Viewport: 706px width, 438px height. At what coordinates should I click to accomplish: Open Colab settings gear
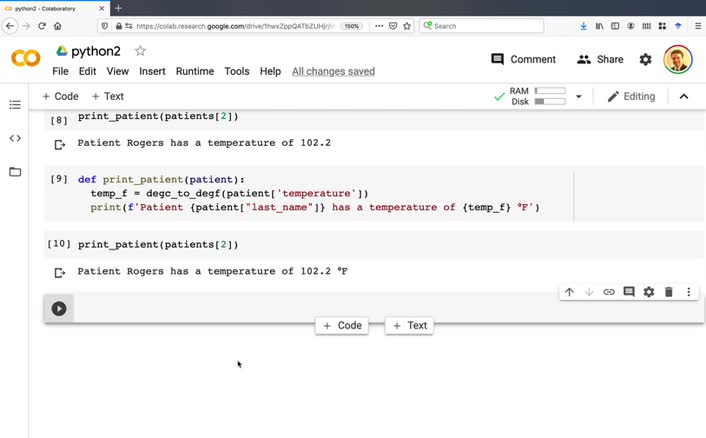[646, 59]
